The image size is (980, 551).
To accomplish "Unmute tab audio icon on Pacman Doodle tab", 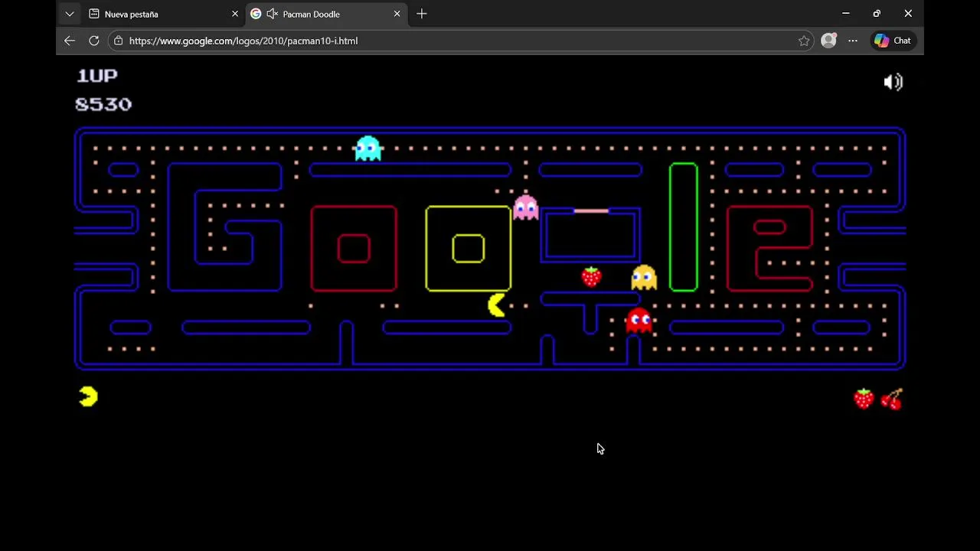I will click(x=272, y=14).
